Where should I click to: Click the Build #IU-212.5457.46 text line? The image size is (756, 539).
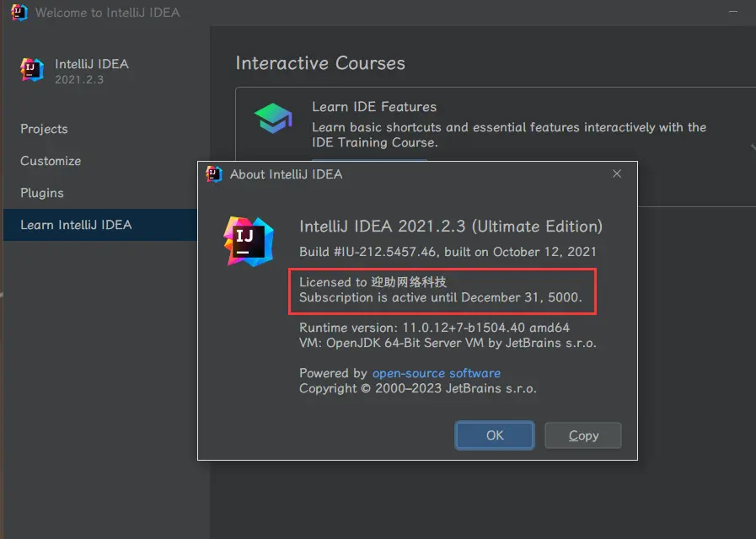click(448, 252)
